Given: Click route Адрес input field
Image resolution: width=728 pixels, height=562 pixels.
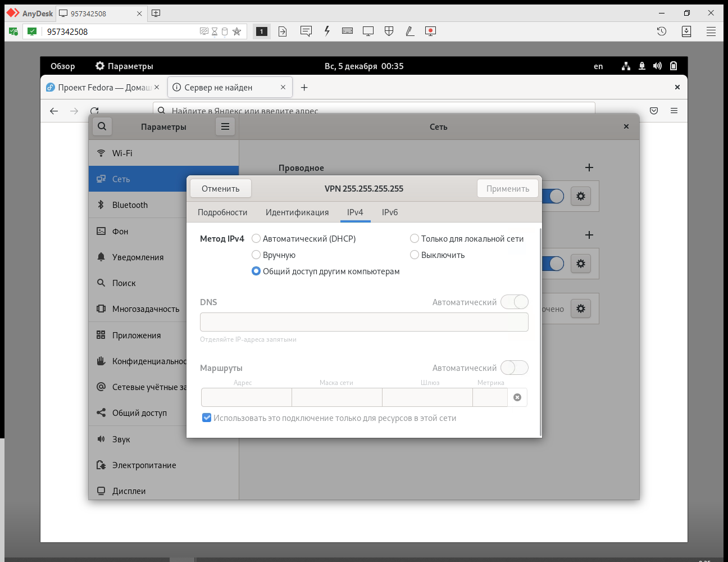Looking at the screenshot, I should pos(247,397).
